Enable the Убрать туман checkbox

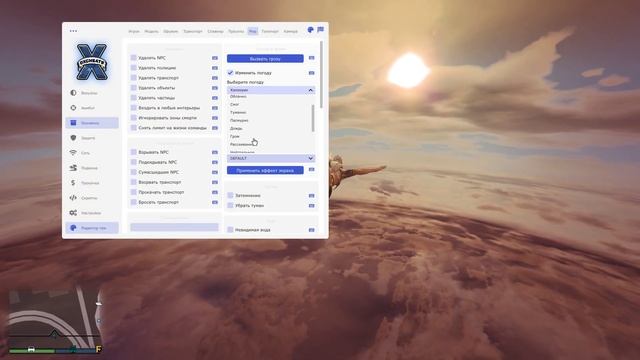tap(230, 205)
